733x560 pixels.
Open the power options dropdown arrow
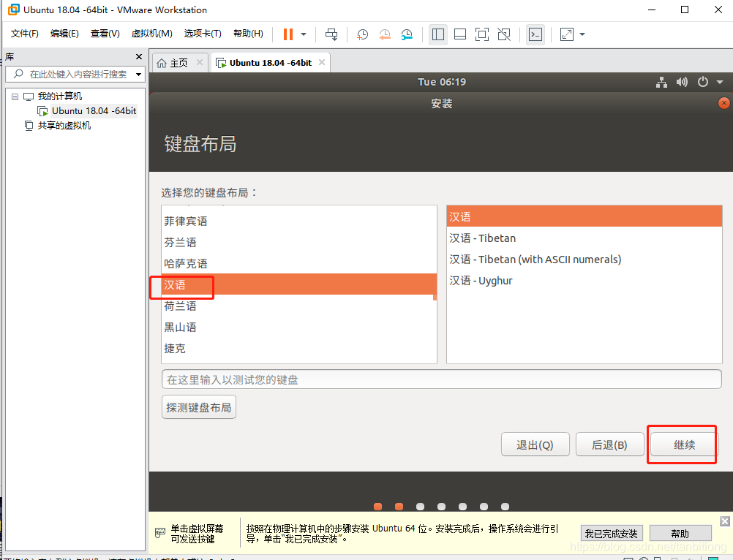pos(304,34)
